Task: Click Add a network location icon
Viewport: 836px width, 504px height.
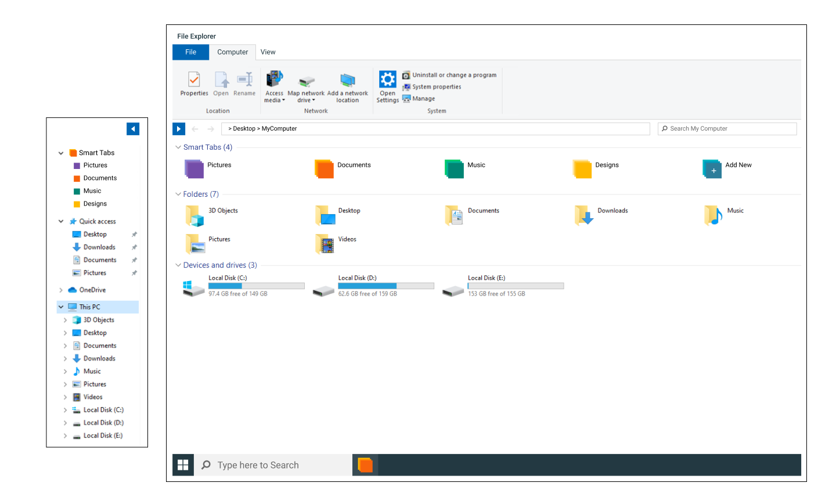Action: (x=347, y=80)
